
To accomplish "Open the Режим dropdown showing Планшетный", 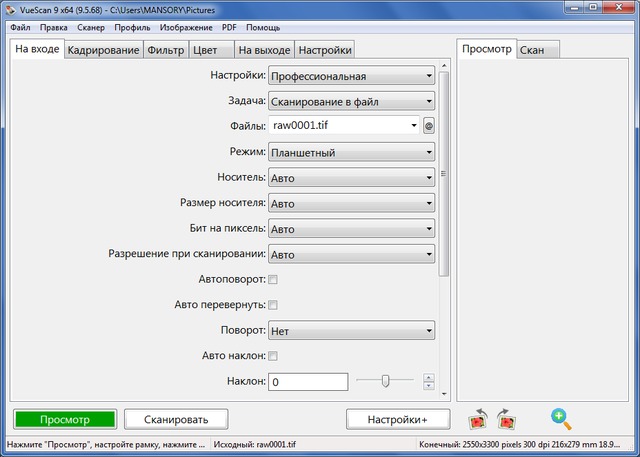I will pyautogui.click(x=351, y=152).
